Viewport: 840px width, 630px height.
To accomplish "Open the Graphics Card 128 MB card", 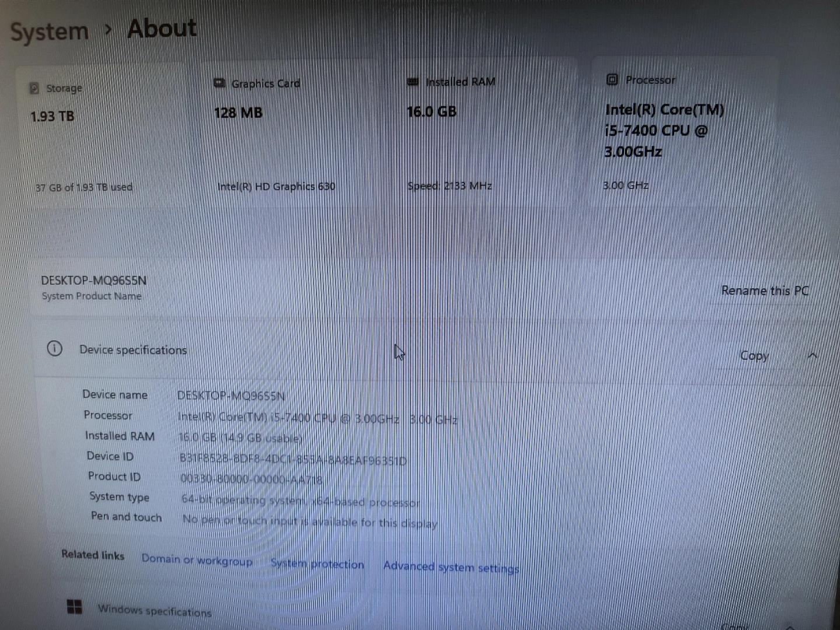I will pyautogui.click(x=292, y=135).
